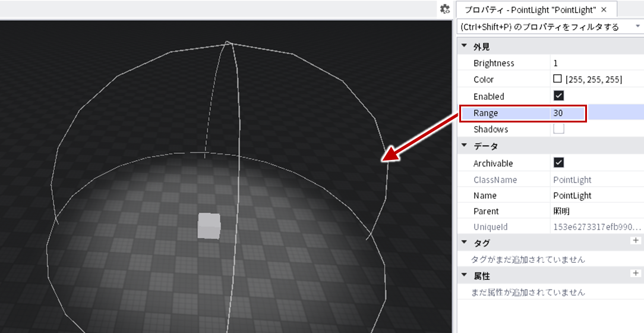Click the Brightness value field

pyautogui.click(x=596, y=63)
